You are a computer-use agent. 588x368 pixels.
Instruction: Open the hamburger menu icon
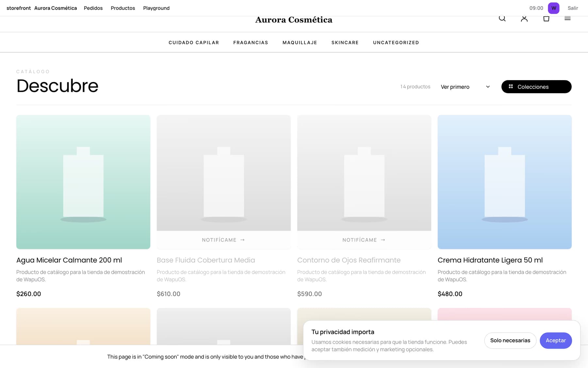[x=567, y=19]
